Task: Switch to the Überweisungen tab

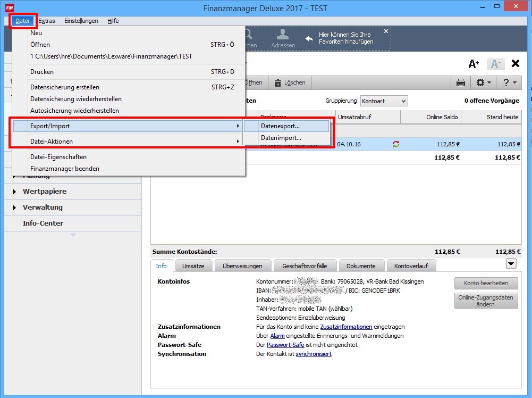Action: point(242,266)
